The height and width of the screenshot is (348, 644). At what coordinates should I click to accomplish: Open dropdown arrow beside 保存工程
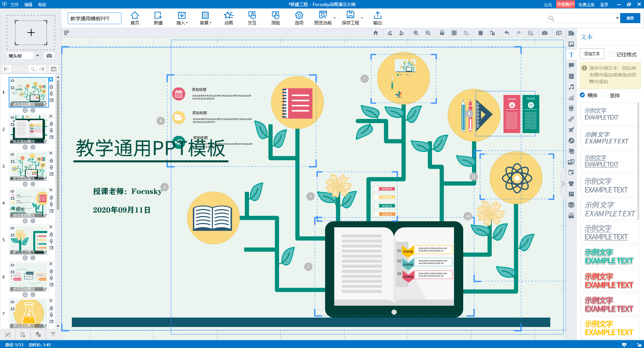[362, 18]
